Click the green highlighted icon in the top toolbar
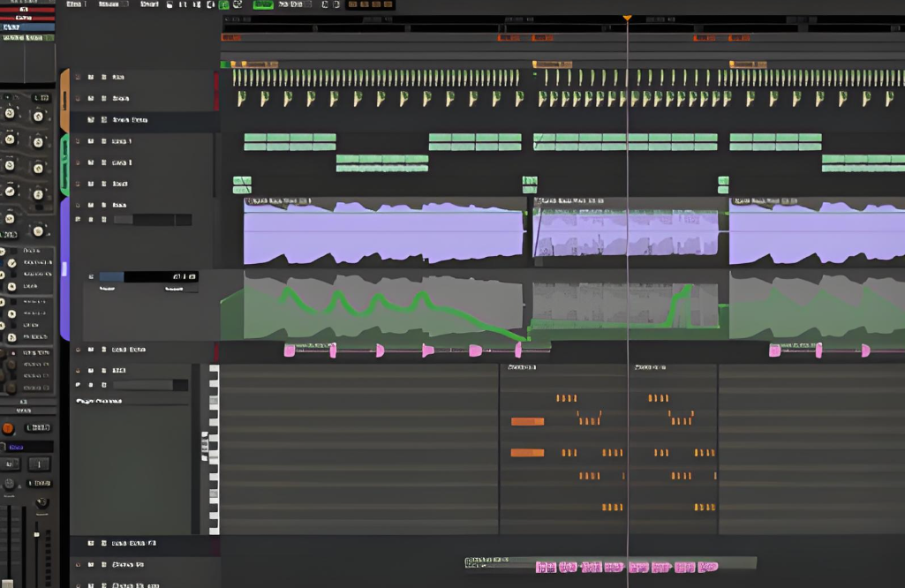905x588 pixels. point(224,4)
